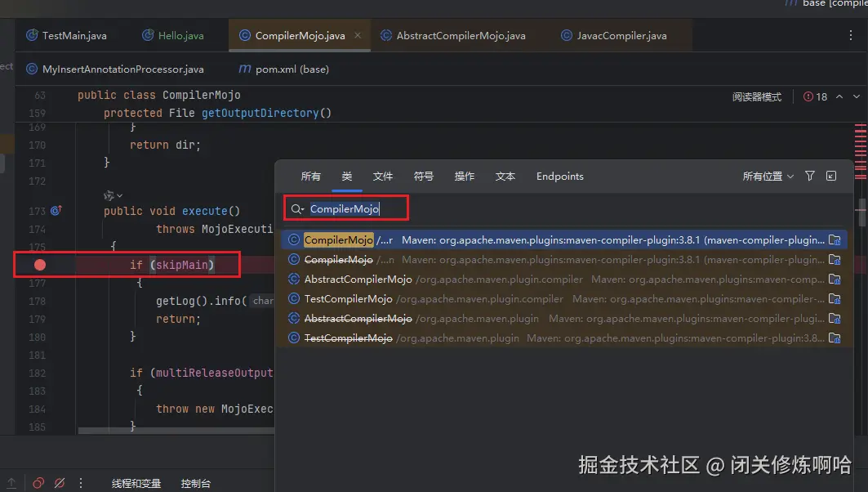Open the 控制台 (Console) debug tab

195,484
